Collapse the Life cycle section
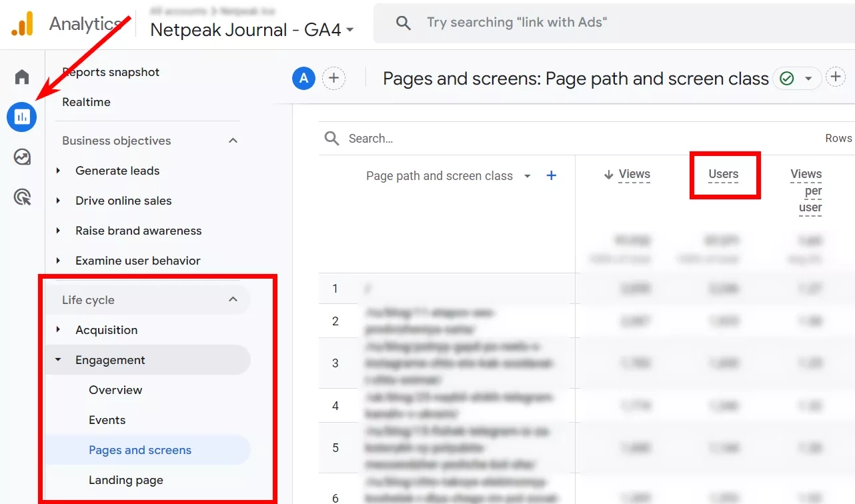This screenshot has width=855, height=504. 233,300
